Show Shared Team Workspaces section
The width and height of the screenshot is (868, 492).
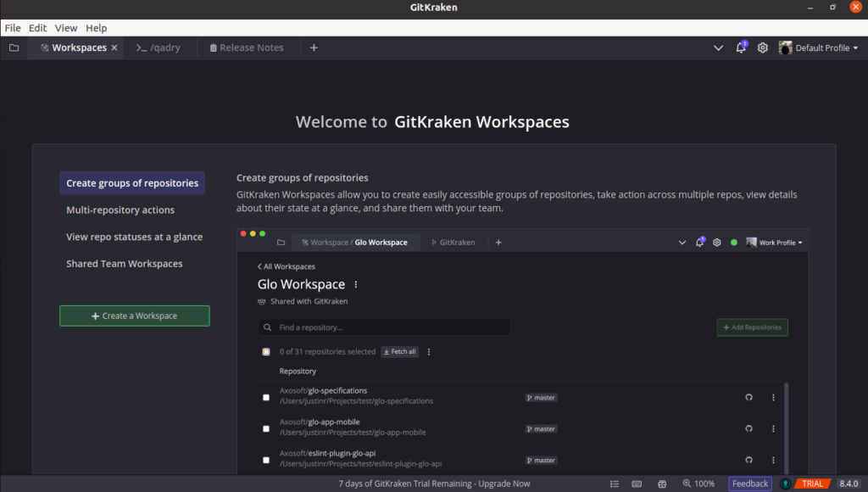tap(125, 264)
